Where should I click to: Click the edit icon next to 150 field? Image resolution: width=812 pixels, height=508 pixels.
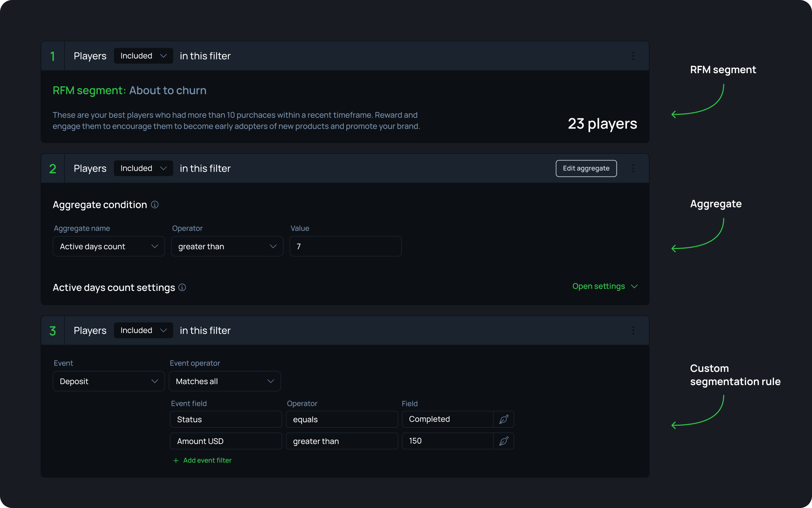pyautogui.click(x=503, y=441)
